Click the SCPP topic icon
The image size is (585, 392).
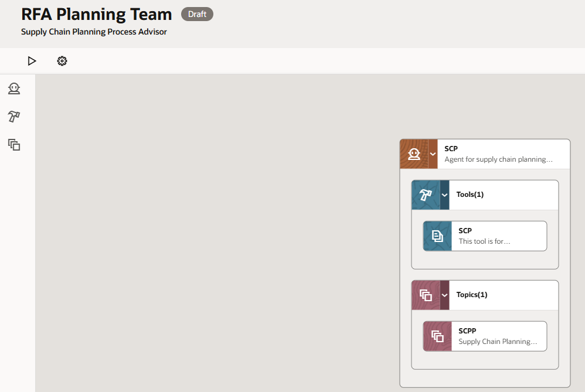click(437, 336)
